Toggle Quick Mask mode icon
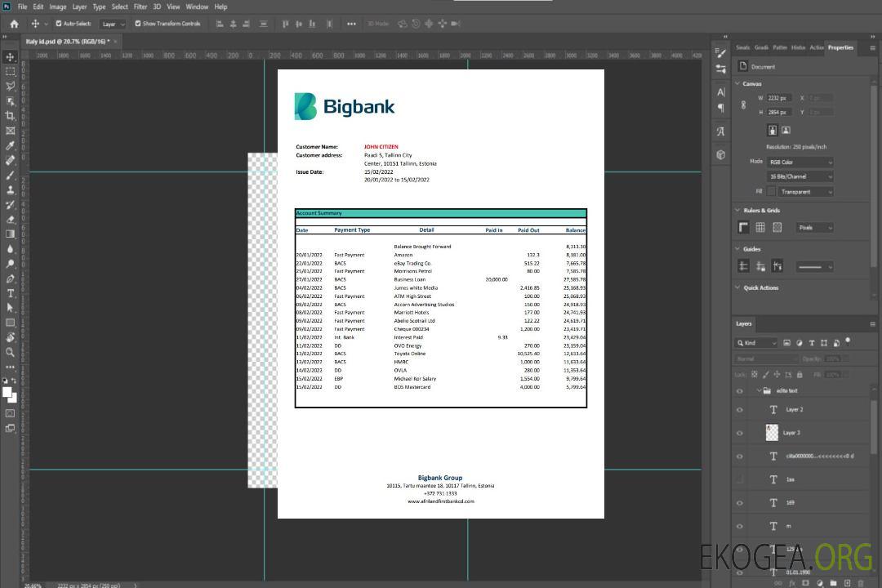Image resolution: width=882 pixels, height=588 pixels. pos(10,413)
